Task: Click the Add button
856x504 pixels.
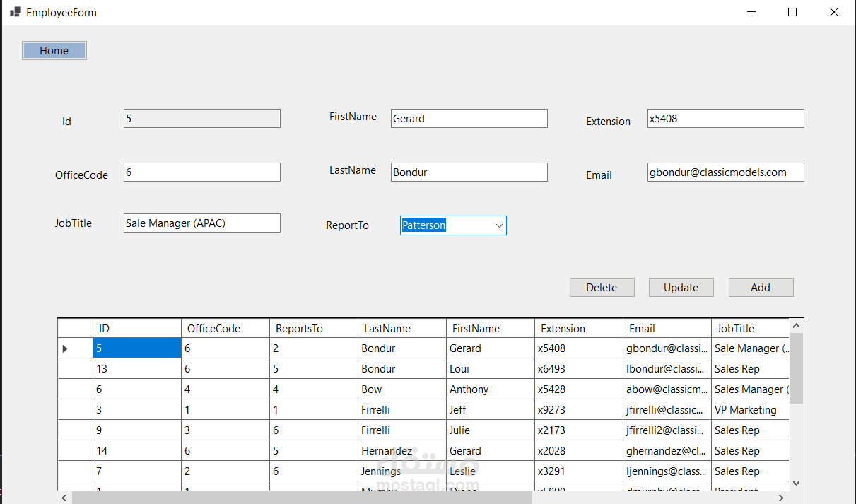Action: point(761,288)
